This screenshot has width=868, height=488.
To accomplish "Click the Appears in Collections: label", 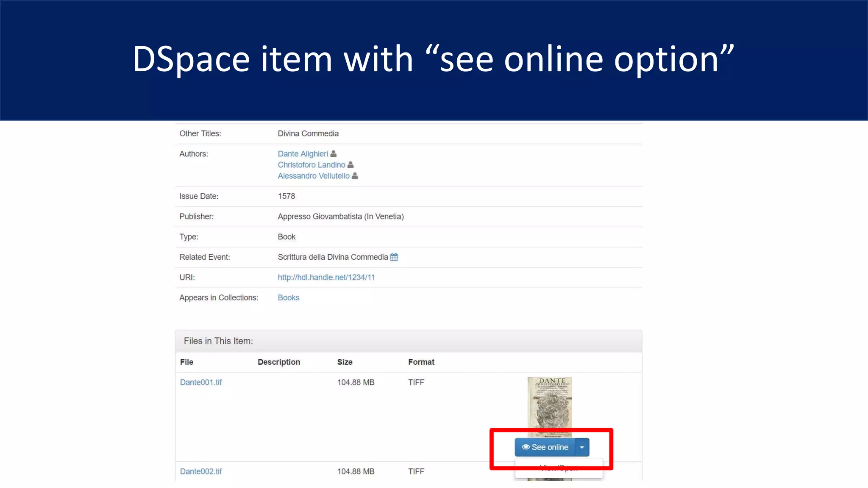I will pos(219,298).
